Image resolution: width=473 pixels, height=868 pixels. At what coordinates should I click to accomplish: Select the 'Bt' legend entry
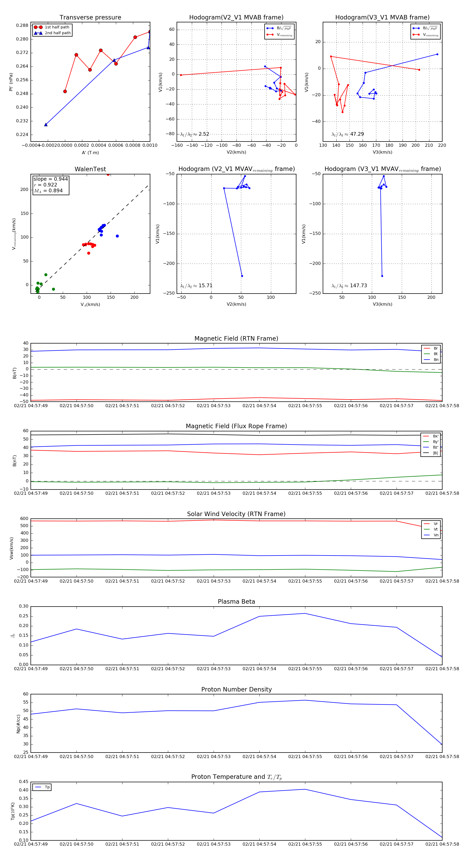[431, 354]
